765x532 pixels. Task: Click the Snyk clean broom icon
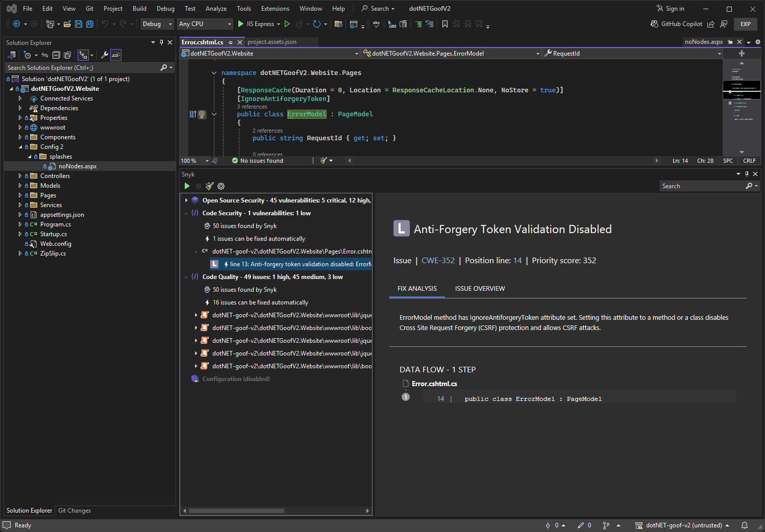coord(209,186)
